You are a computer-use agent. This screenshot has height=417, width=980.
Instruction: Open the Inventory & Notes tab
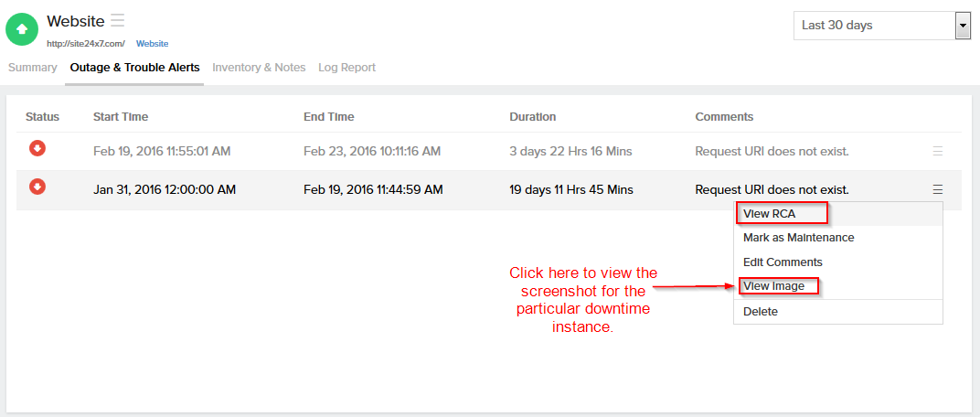(x=259, y=68)
